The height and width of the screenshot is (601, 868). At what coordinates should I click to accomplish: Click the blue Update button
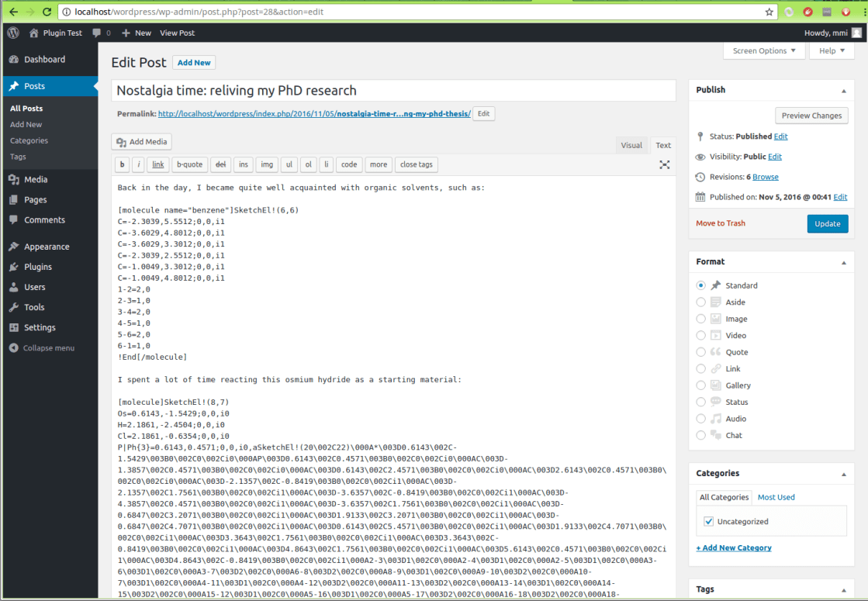tap(827, 223)
